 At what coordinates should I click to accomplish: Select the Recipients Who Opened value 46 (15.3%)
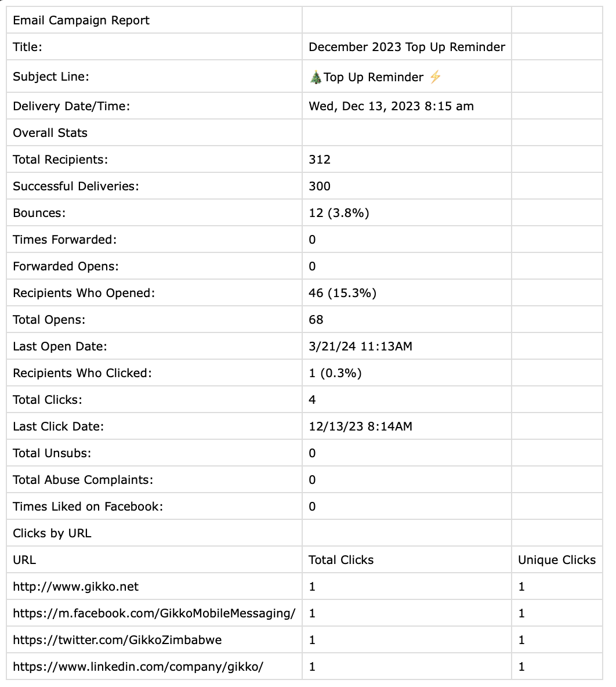(x=342, y=293)
